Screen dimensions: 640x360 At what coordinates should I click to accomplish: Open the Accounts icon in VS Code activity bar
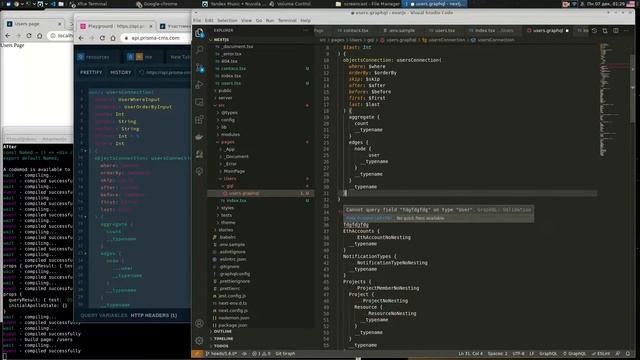(x=199, y=323)
